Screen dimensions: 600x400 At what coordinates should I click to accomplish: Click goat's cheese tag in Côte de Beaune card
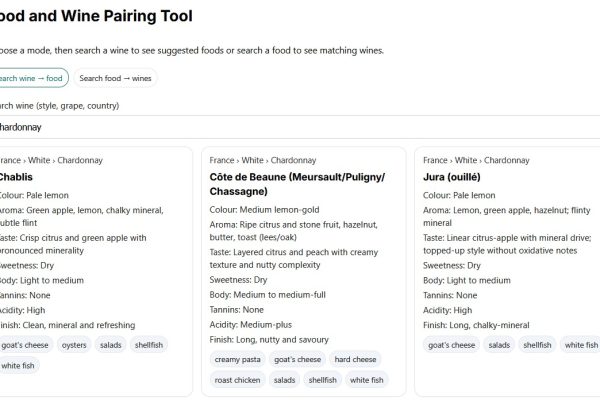[x=297, y=359]
